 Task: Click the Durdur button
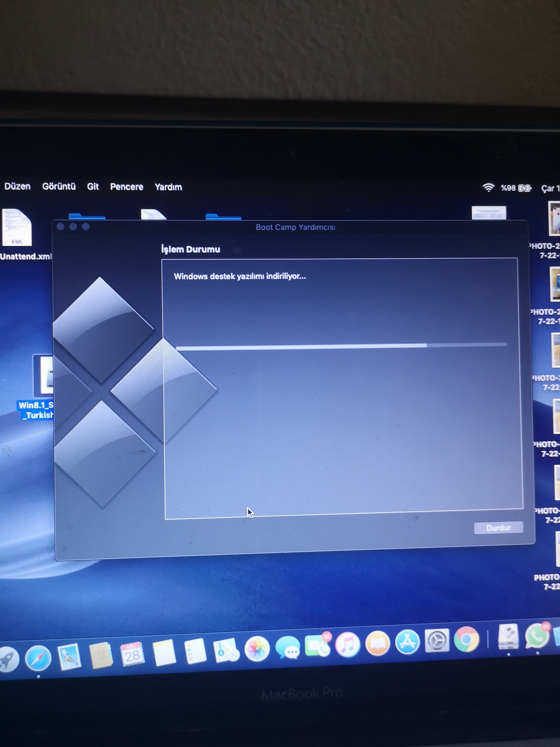click(498, 527)
